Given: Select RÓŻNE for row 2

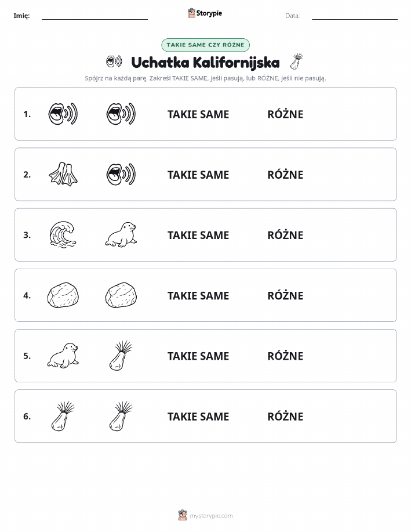Looking at the screenshot, I should click(285, 175).
